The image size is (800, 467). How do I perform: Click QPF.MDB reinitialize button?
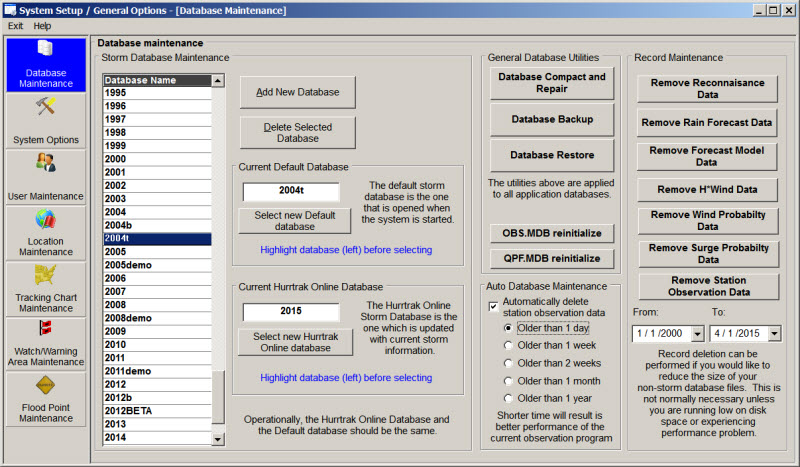point(552,258)
